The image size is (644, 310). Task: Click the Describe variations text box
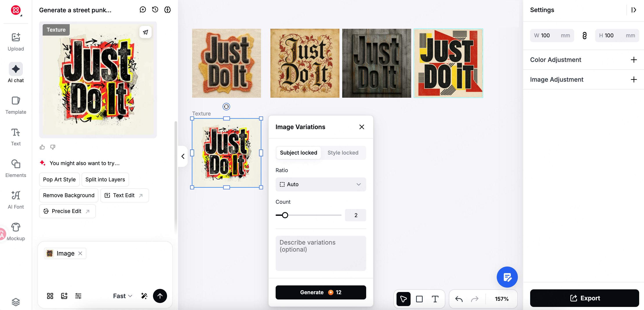(321, 253)
